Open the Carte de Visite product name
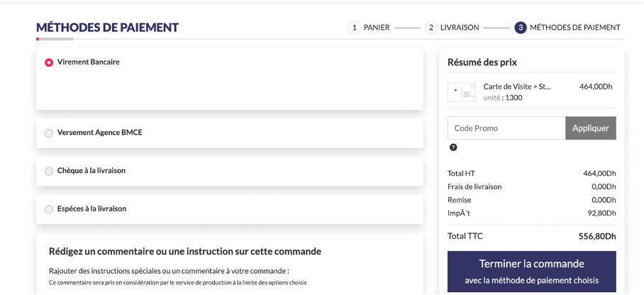 (516, 87)
